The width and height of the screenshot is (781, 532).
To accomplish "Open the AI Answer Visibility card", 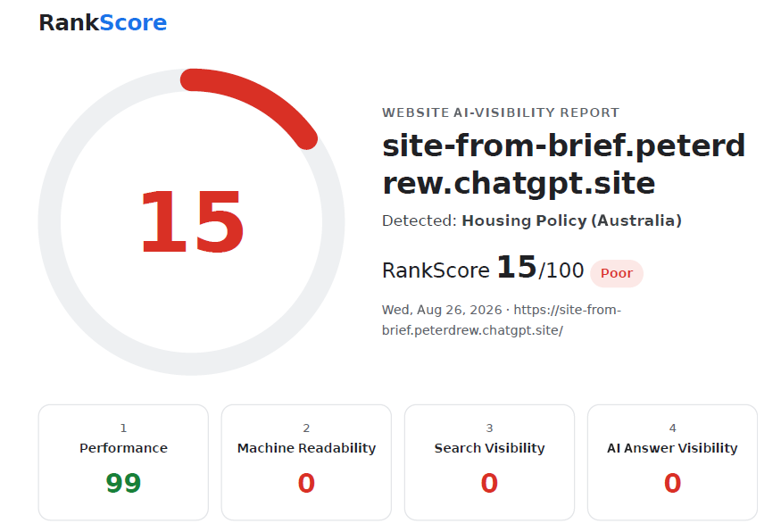I will [x=672, y=462].
